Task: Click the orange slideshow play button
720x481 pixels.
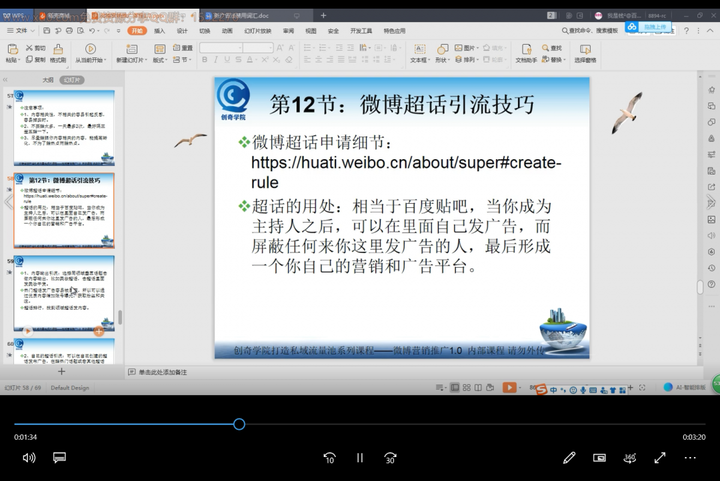Action: pos(509,387)
